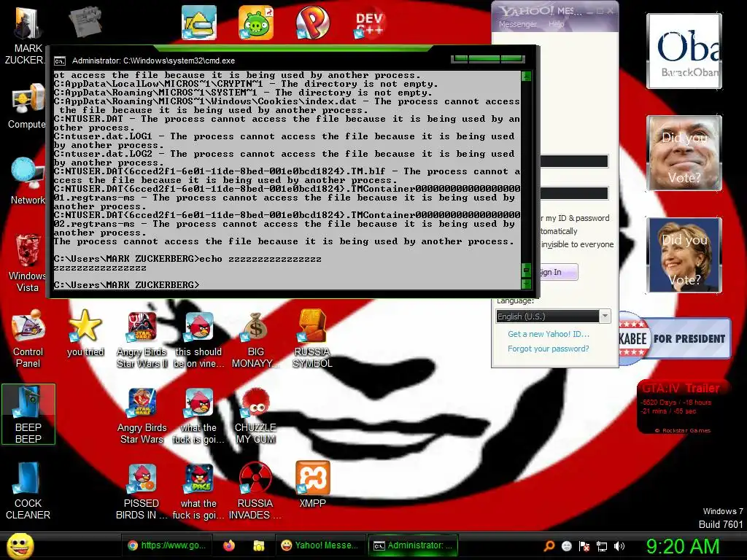Image resolution: width=747 pixels, height=560 pixels.
Task: Select the BEEP BEEP desktop icon
Action: tap(28, 414)
